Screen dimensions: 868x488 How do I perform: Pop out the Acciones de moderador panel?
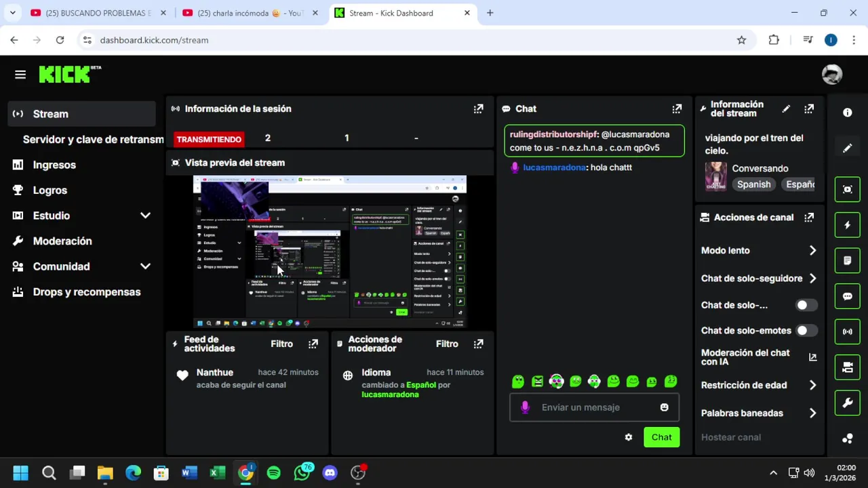coord(479,344)
